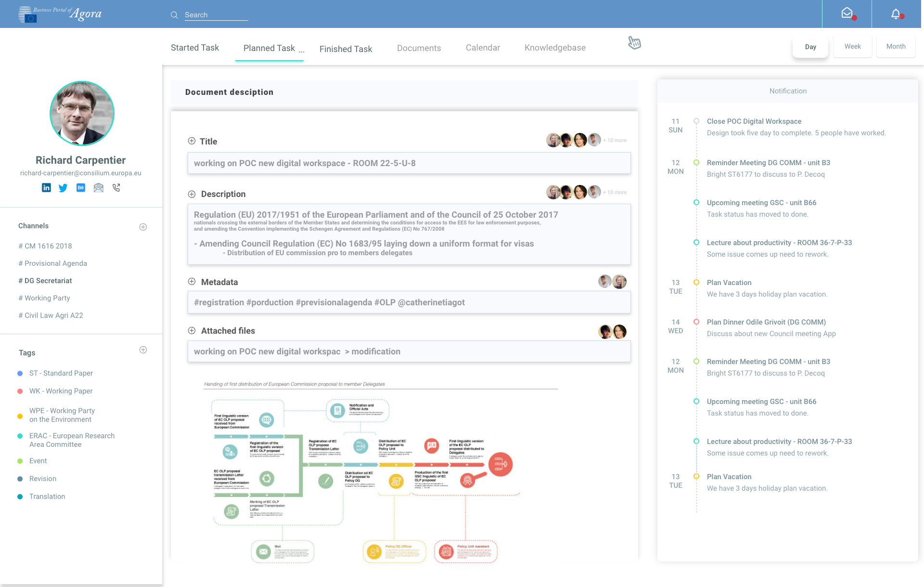Add a new channel with plus icon
Image resolution: width=924 pixels, height=587 pixels.
143,227
